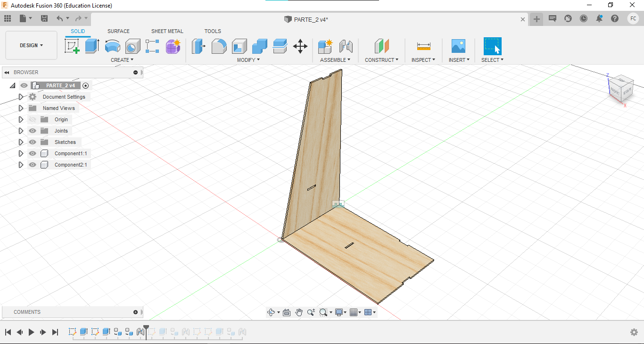Open the Offset Plane construct tool
The height and width of the screenshot is (344, 644).
(x=381, y=46)
